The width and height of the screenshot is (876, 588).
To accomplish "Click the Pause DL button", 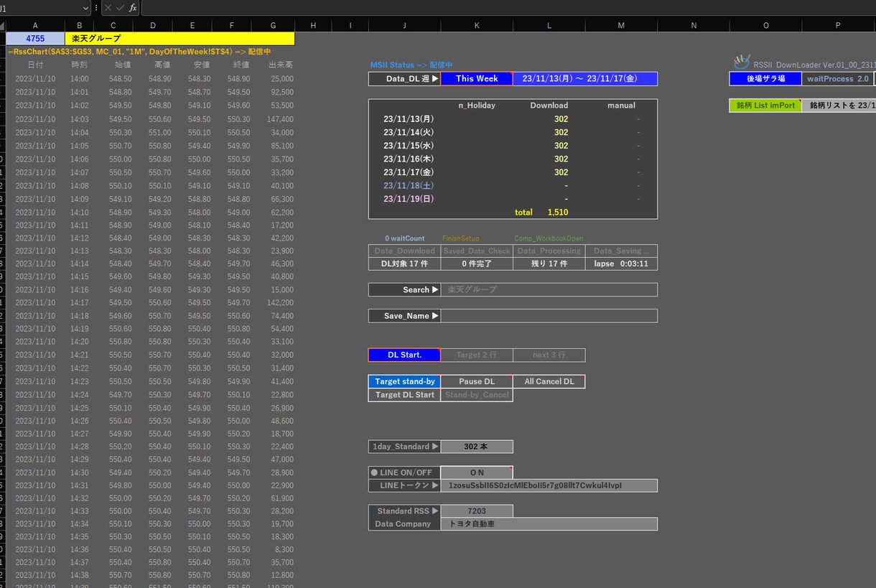I will pyautogui.click(x=477, y=381).
